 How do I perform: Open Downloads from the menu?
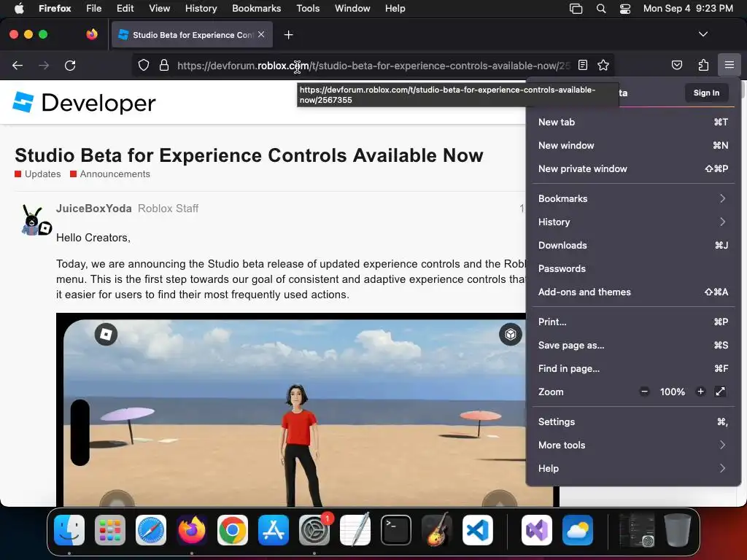click(633, 245)
